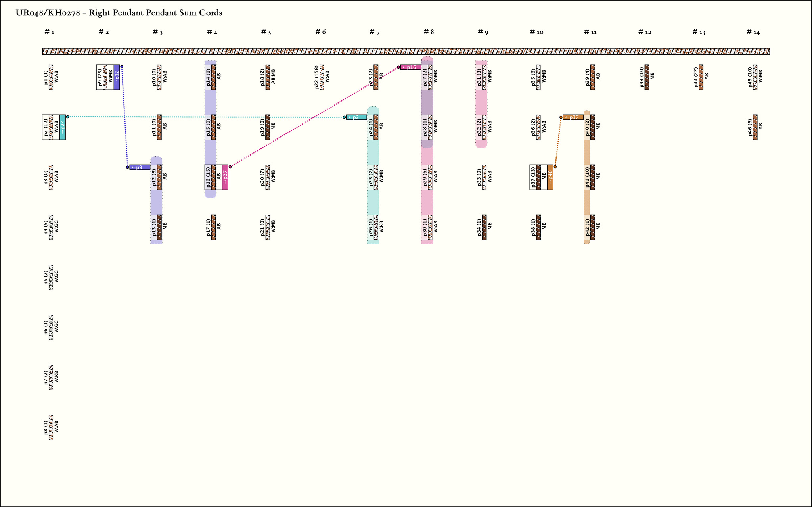This screenshot has height=507, width=812.
Task: Select the purple ←p9 label
Action: tap(140, 167)
